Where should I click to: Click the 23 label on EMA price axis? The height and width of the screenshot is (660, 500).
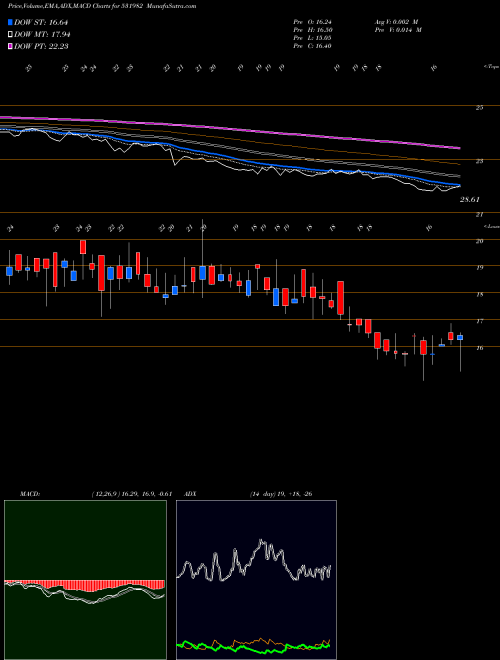pyautogui.click(x=479, y=161)
